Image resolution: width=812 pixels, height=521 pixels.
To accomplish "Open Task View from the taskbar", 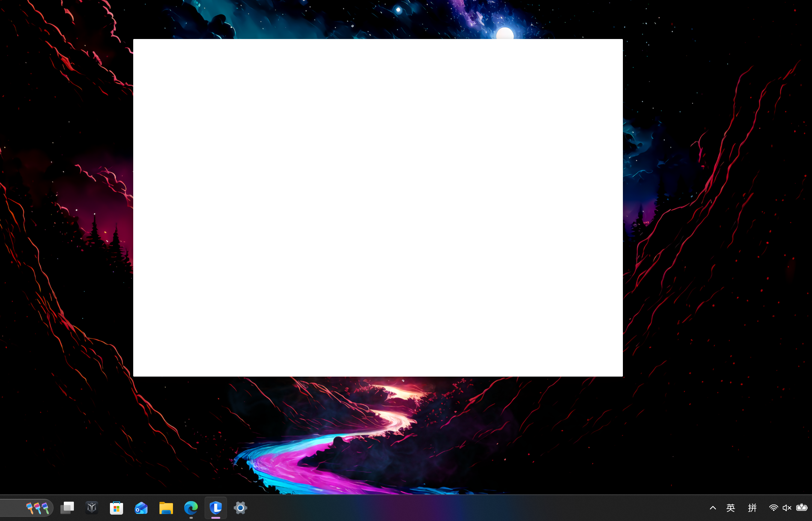I will (67, 508).
